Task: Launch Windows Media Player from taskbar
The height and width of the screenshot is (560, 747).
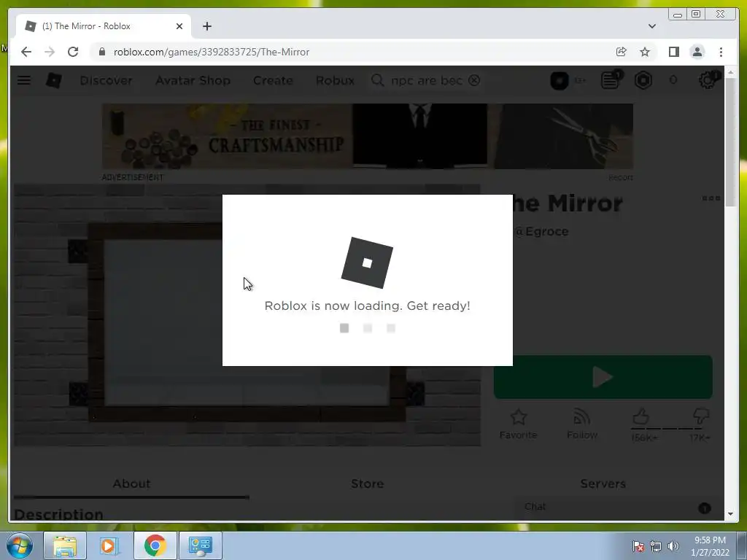Action: (x=109, y=545)
